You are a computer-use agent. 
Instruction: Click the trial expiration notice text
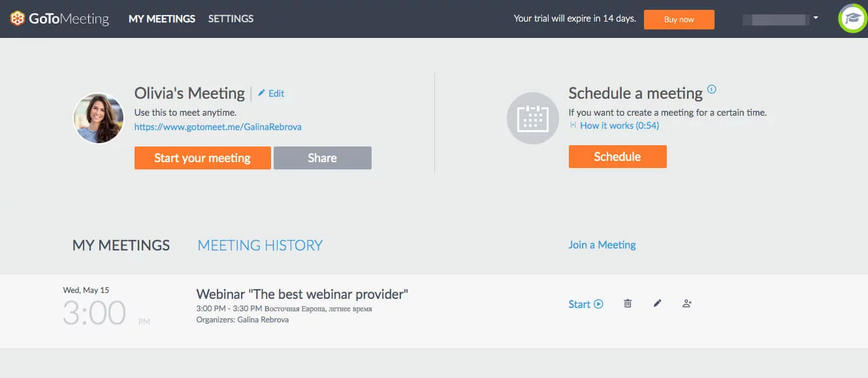point(575,18)
